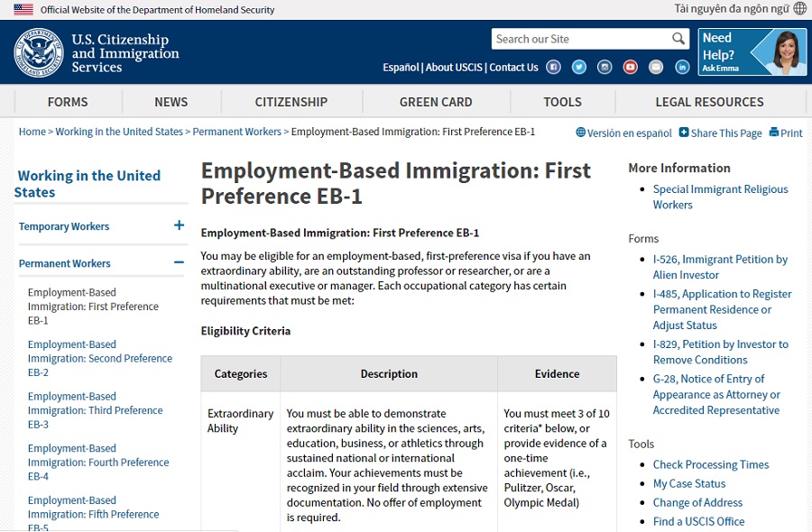The image size is (812, 532).
Task: Select Fourth Preference EB-4 in sidebar
Action: [98, 463]
